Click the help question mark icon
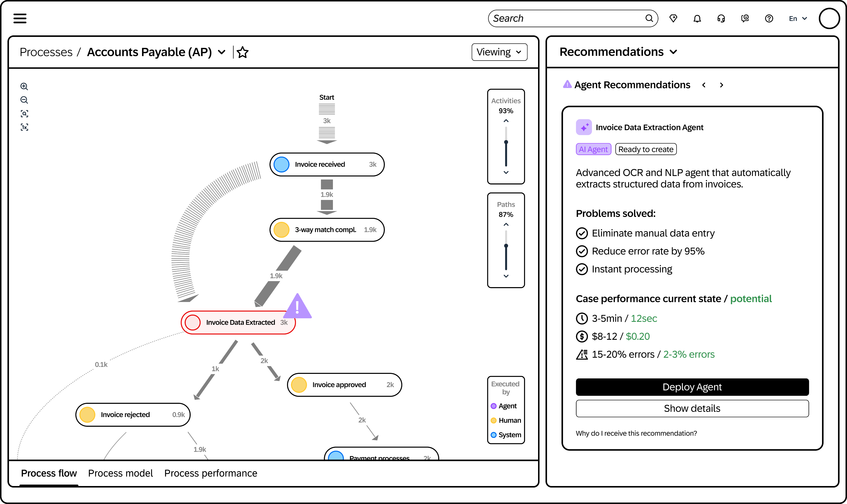This screenshot has height=504, width=847. (769, 19)
